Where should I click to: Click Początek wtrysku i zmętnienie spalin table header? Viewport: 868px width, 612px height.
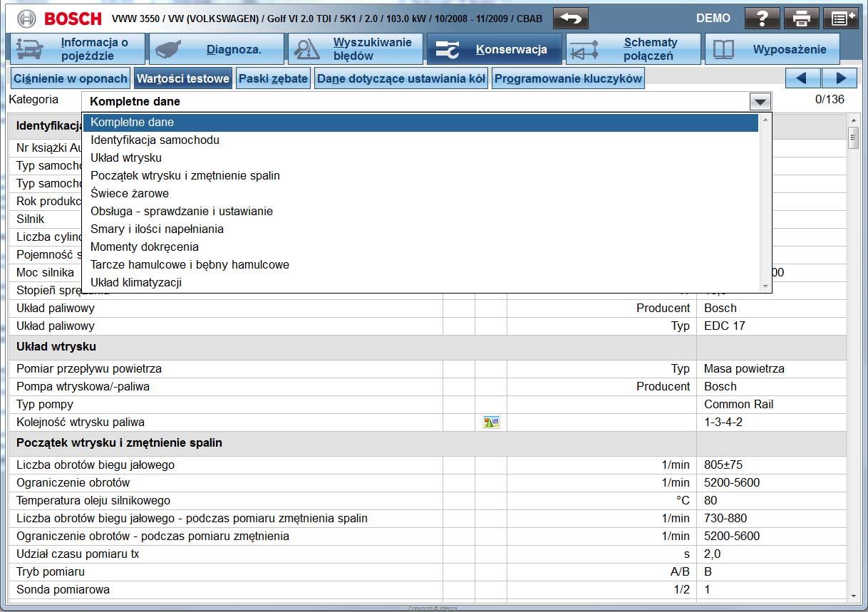pyautogui.click(x=428, y=443)
